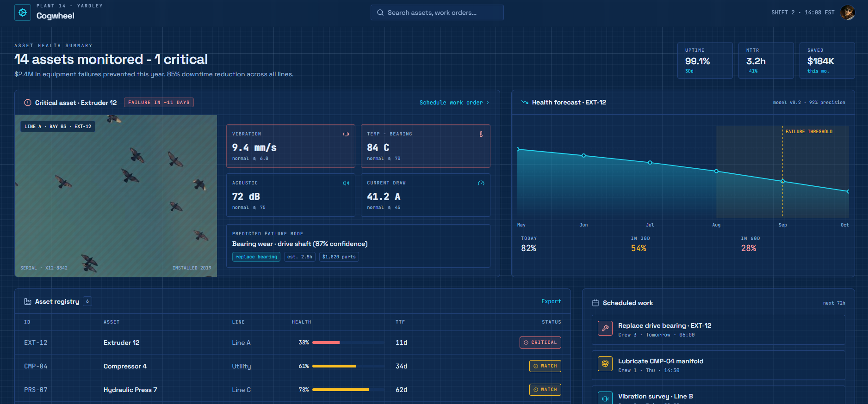Click the FAILURE IN ~11 DAYS badge

coord(159,103)
